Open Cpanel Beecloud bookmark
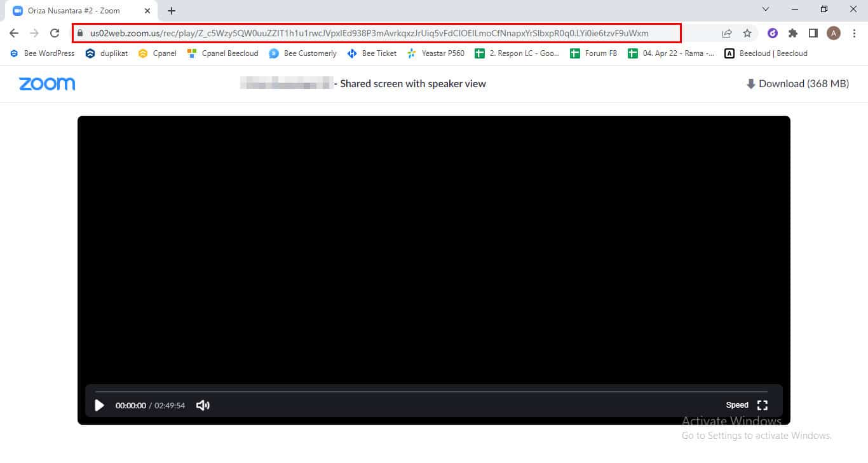Viewport: 868px width, 463px height. pos(222,53)
